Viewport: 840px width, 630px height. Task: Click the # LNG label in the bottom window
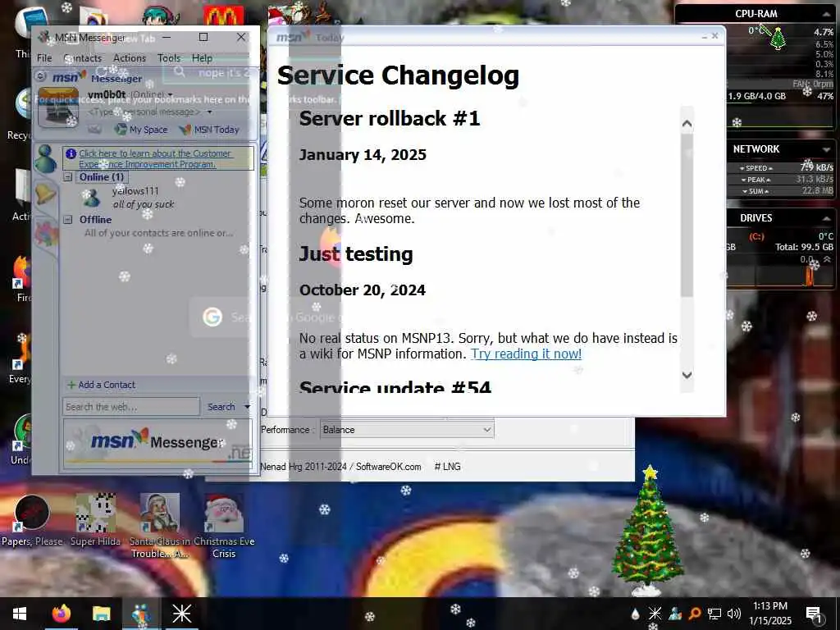pos(447,467)
